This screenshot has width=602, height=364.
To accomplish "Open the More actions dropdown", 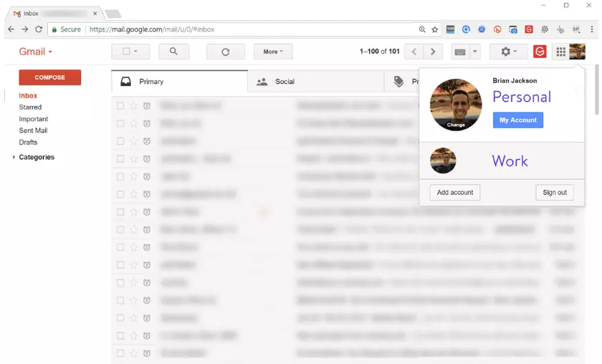I will (x=273, y=52).
